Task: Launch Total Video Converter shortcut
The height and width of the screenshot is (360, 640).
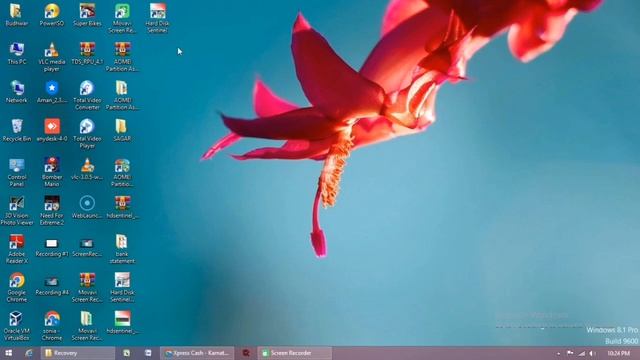Action: [87, 95]
